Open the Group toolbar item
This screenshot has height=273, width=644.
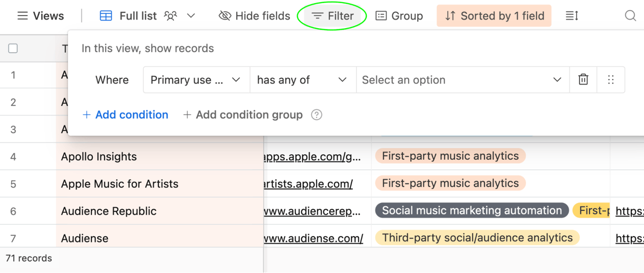click(399, 16)
